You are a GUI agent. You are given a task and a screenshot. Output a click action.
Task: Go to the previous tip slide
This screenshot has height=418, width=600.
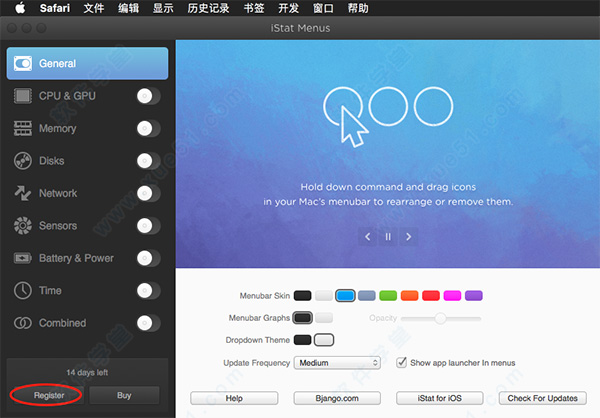coord(367,237)
